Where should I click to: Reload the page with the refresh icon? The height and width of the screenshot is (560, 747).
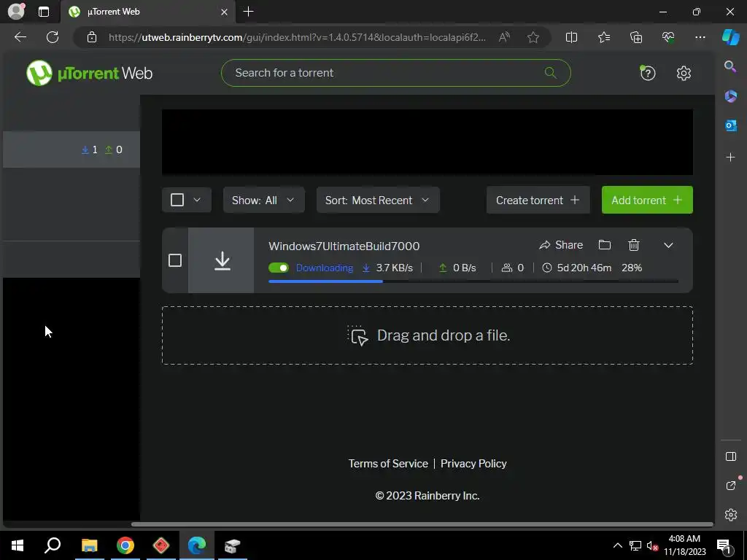[x=53, y=37]
